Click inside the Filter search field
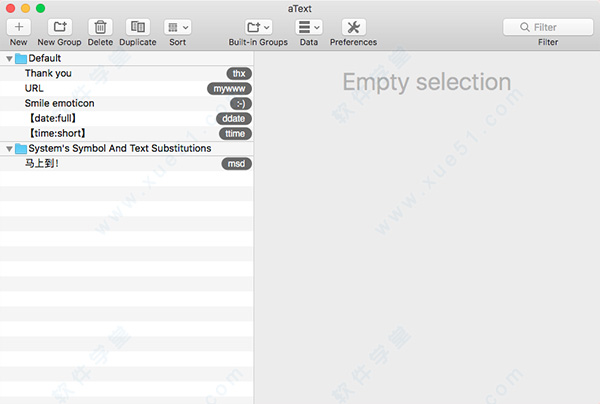600x404 pixels. click(x=548, y=27)
